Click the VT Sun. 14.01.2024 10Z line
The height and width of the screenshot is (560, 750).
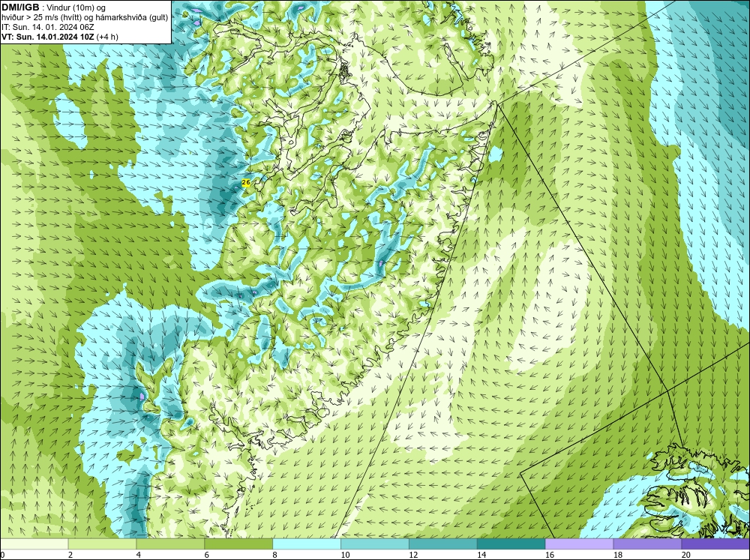coord(60,37)
